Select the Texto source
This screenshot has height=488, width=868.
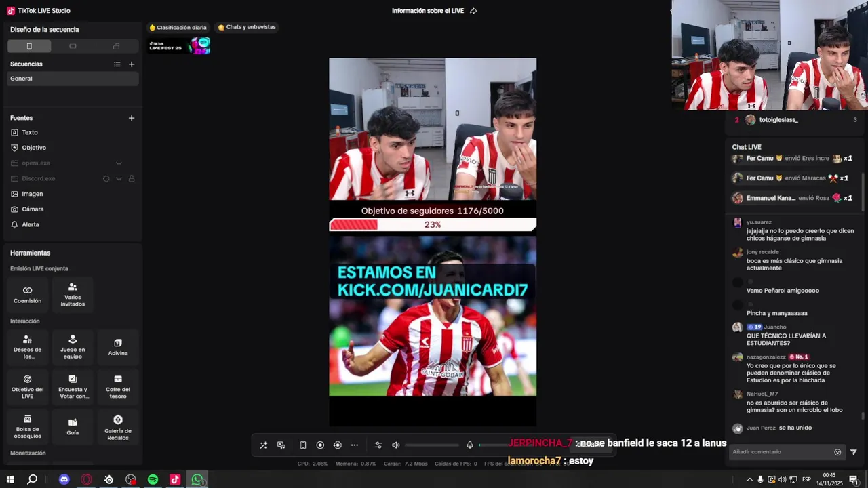pyautogui.click(x=73, y=132)
